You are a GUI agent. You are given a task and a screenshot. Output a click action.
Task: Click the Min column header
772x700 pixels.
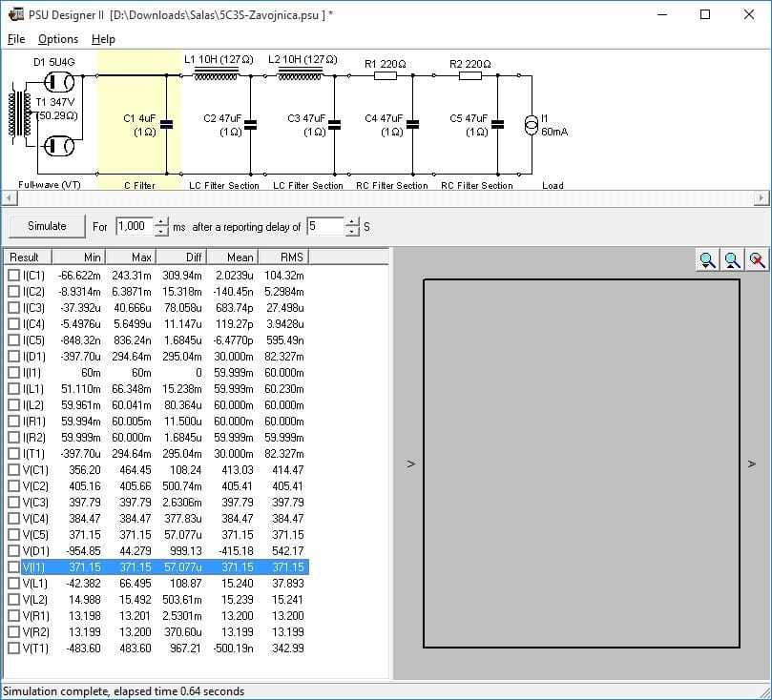(x=79, y=257)
